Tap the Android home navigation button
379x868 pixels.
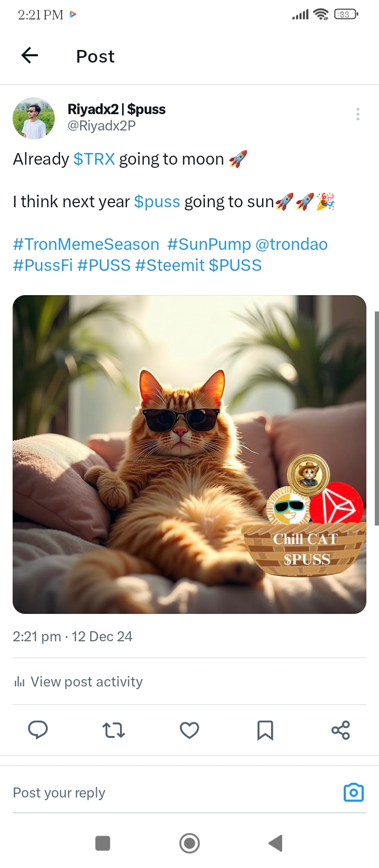pyautogui.click(x=189, y=843)
